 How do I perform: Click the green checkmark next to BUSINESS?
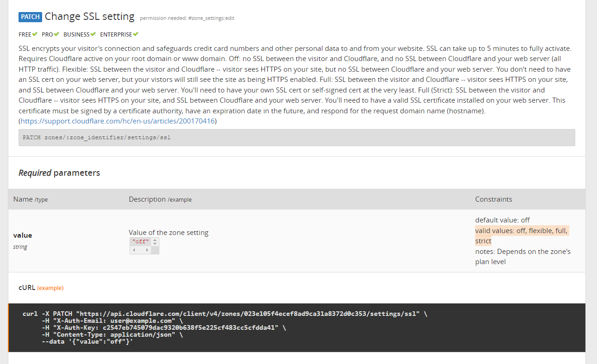pos(93,34)
